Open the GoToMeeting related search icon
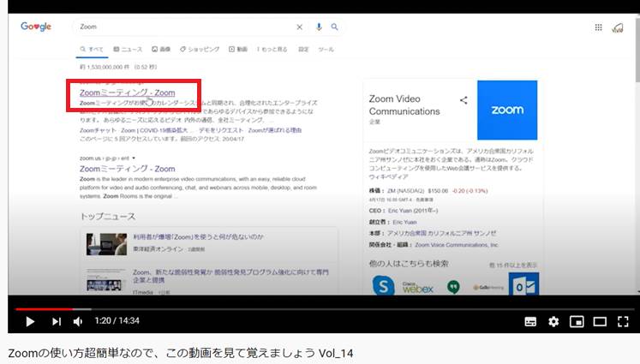This screenshot has height=364, width=640. [488, 287]
